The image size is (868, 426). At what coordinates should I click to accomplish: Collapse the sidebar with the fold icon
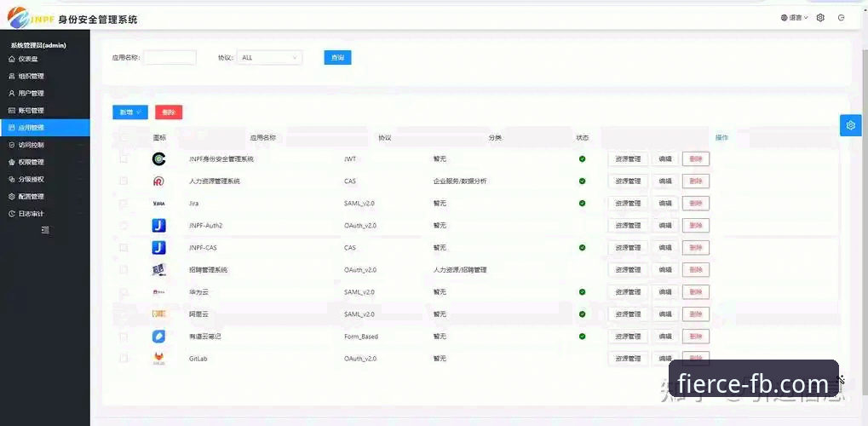45,230
